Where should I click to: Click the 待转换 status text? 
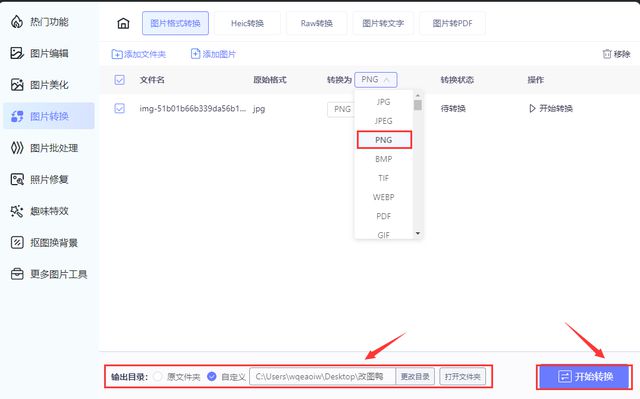click(x=453, y=109)
